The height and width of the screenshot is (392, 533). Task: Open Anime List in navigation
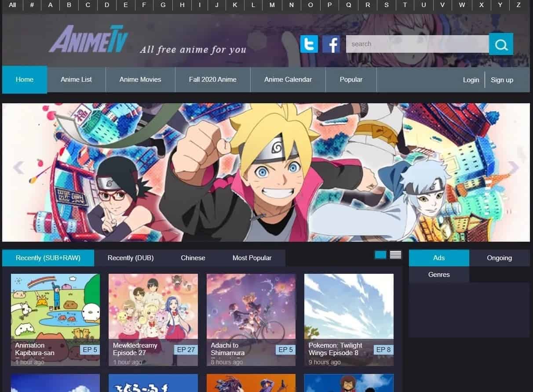coord(77,80)
